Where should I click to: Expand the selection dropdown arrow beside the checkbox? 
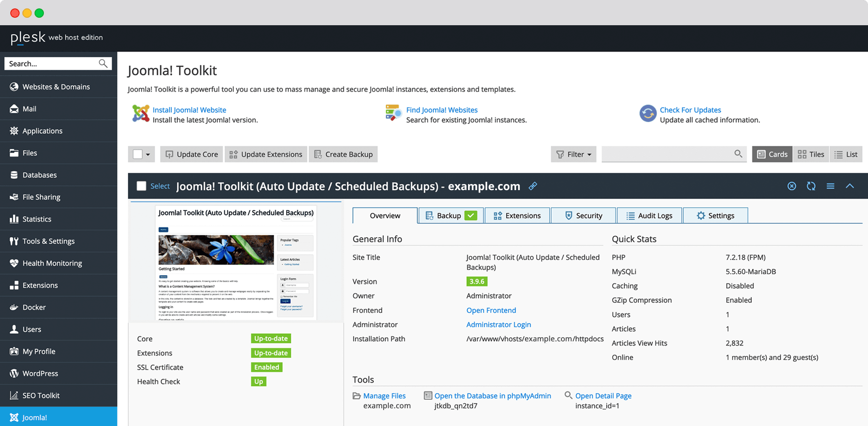148,154
